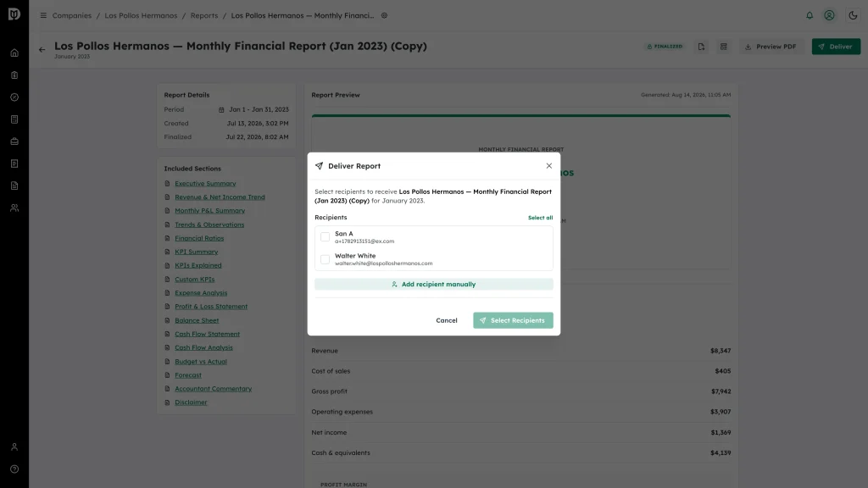The width and height of the screenshot is (868, 488).
Task: Click the green Deliver button
Action: [x=836, y=47]
